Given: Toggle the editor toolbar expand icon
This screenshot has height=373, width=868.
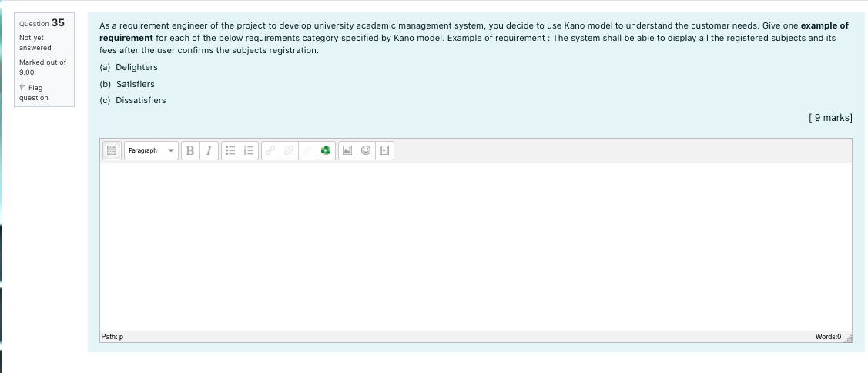Looking at the screenshot, I should [112, 150].
